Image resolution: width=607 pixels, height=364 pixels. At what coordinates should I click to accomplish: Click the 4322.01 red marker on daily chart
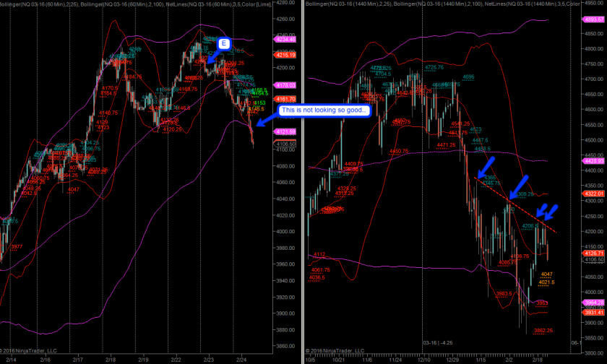point(593,194)
